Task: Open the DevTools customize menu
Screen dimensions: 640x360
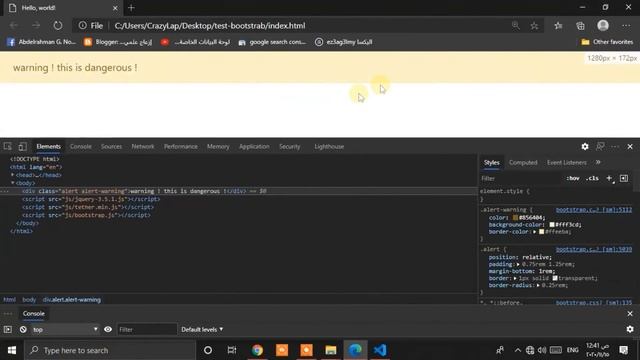Action: point(615,146)
